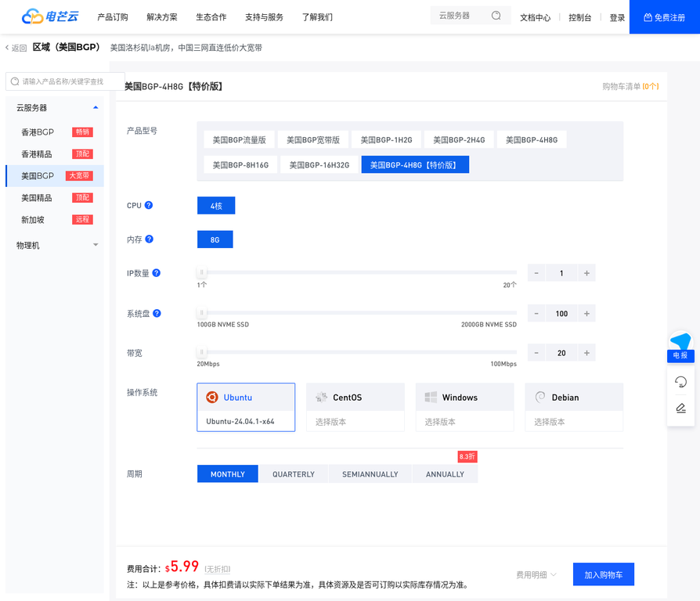Collapse the 云服务器 sidebar section

(96, 107)
